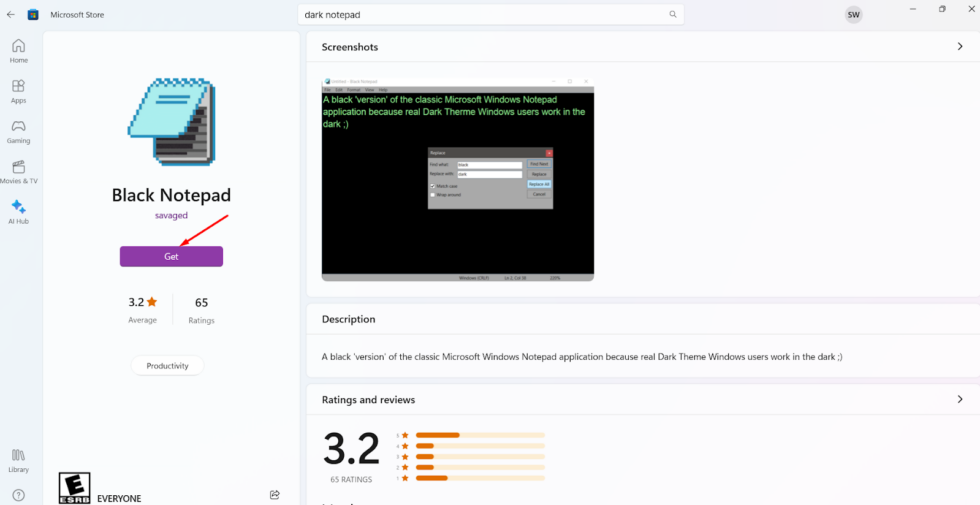Screen dimensions: 980x505
Task: Open the savaged publisher link
Action: pos(171,215)
